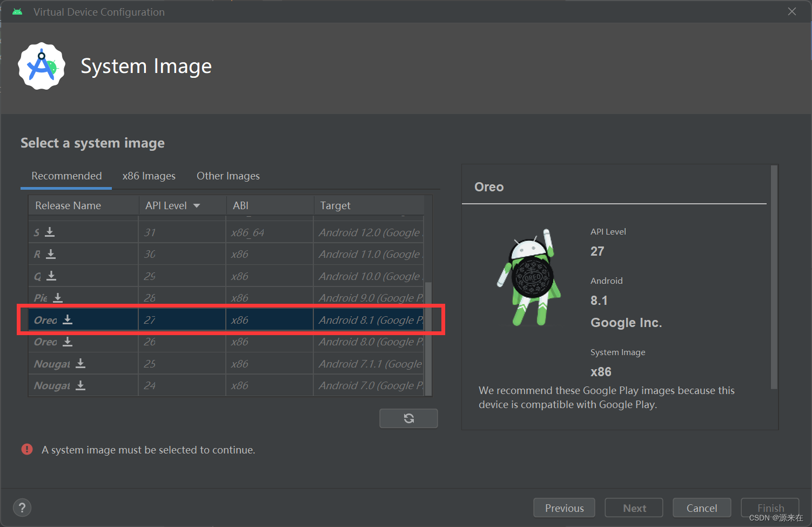Click the Cancel button
The width and height of the screenshot is (812, 527).
click(x=702, y=508)
